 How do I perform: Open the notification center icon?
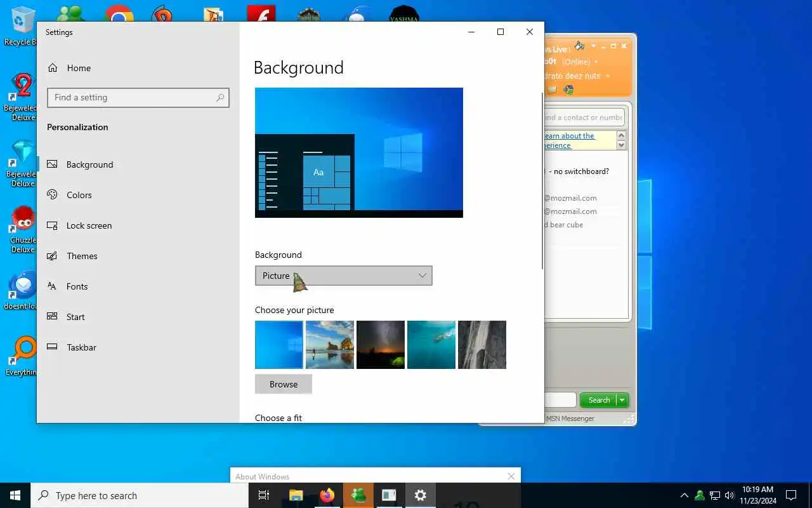pyautogui.click(x=791, y=495)
